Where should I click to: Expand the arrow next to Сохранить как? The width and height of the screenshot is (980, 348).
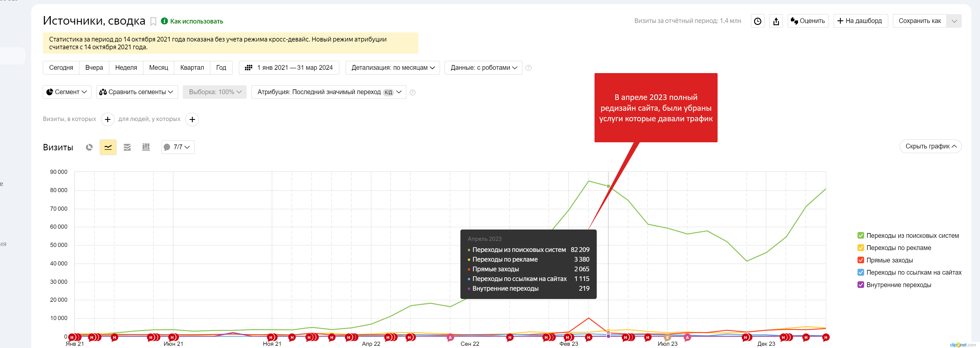click(954, 21)
